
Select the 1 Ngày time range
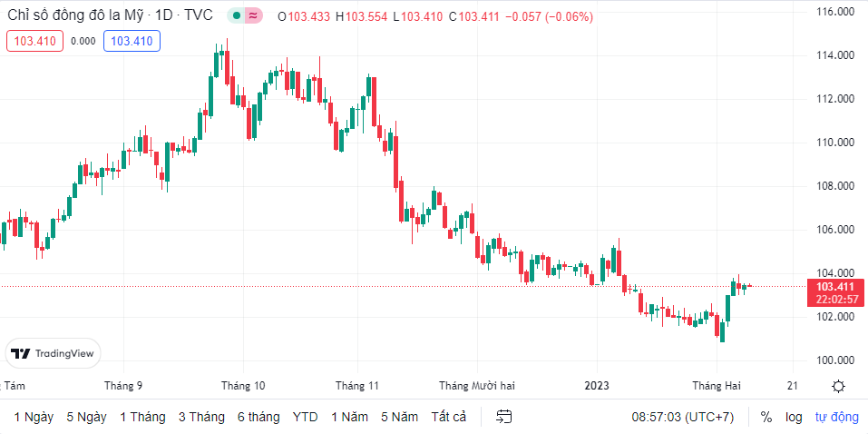pos(34,417)
